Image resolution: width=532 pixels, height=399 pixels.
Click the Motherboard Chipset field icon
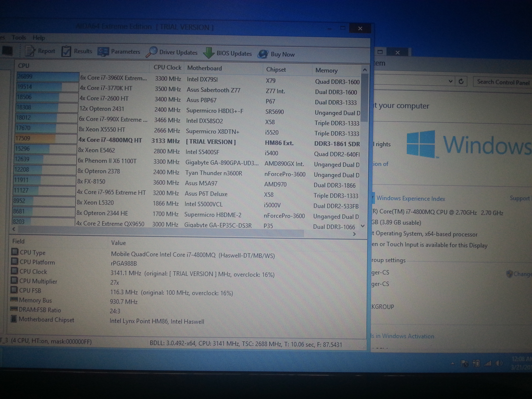14,319
